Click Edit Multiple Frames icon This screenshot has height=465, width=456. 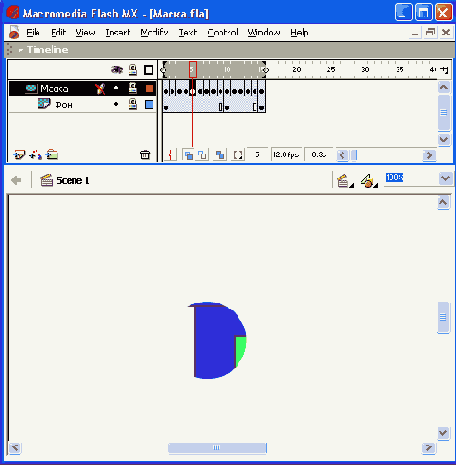[220, 155]
